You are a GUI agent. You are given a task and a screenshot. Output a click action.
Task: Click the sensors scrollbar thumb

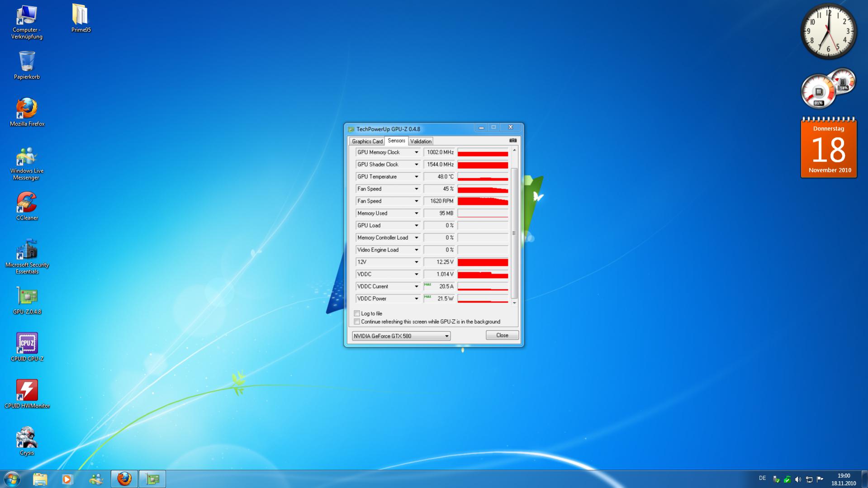point(514,233)
